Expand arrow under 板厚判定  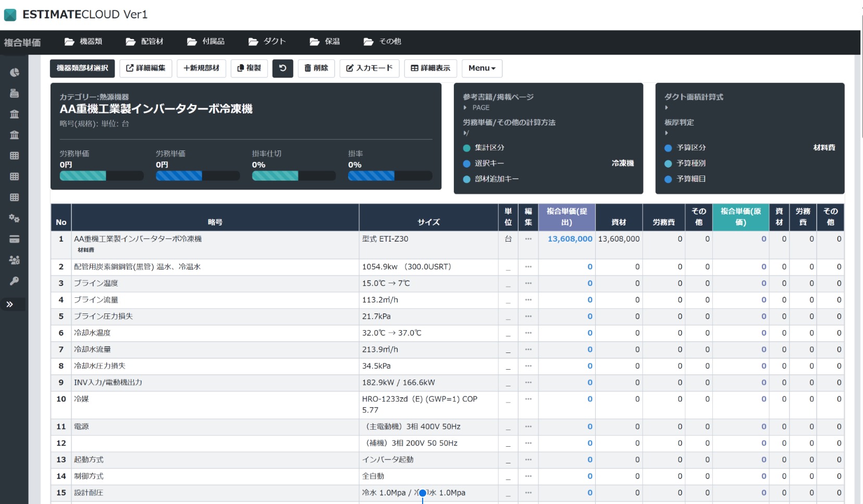pyautogui.click(x=667, y=133)
